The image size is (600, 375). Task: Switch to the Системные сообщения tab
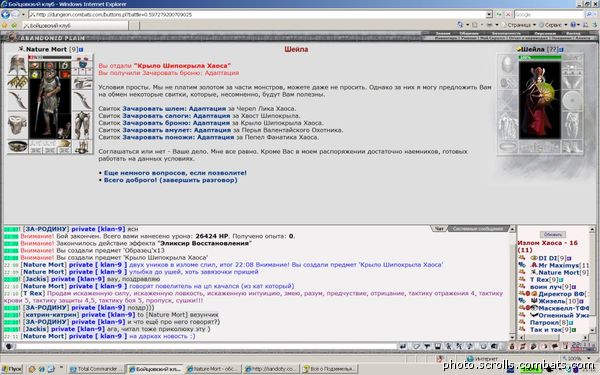(x=478, y=229)
